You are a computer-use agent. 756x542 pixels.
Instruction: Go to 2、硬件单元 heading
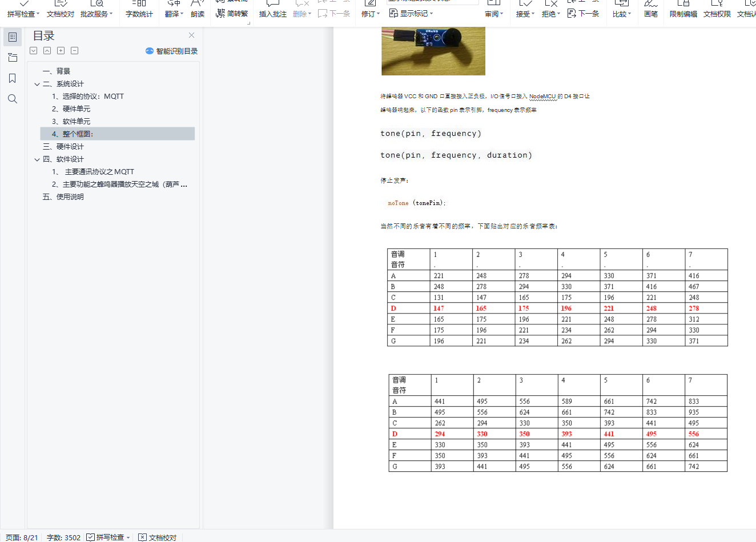[71, 109]
